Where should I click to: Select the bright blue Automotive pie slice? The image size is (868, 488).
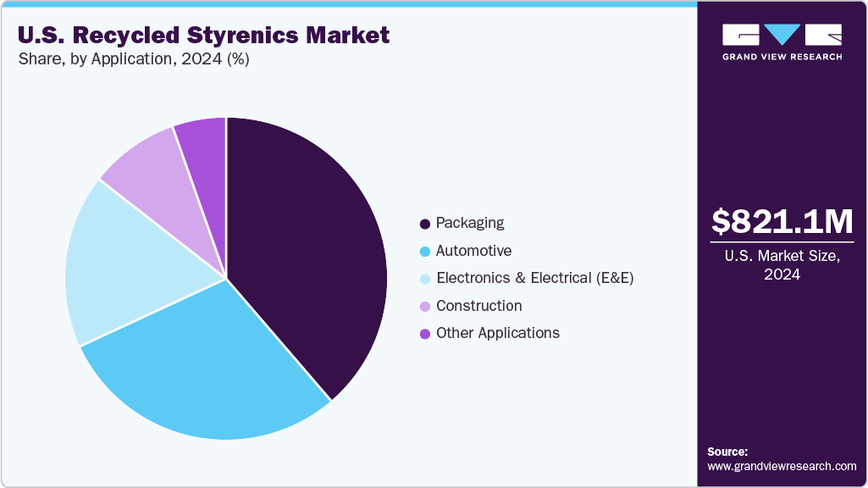(212, 373)
